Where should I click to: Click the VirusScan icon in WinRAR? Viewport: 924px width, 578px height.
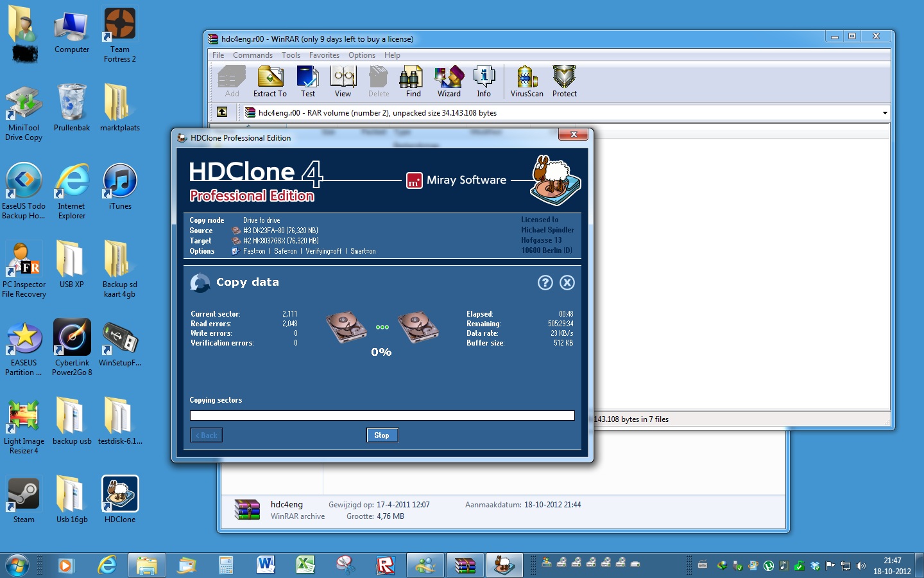pyautogui.click(x=527, y=82)
